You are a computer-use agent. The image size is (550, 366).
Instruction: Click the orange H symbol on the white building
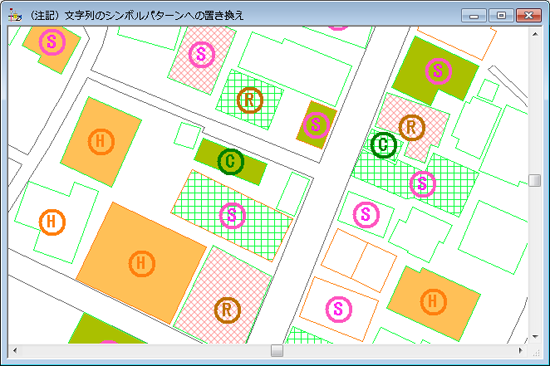[52, 222]
